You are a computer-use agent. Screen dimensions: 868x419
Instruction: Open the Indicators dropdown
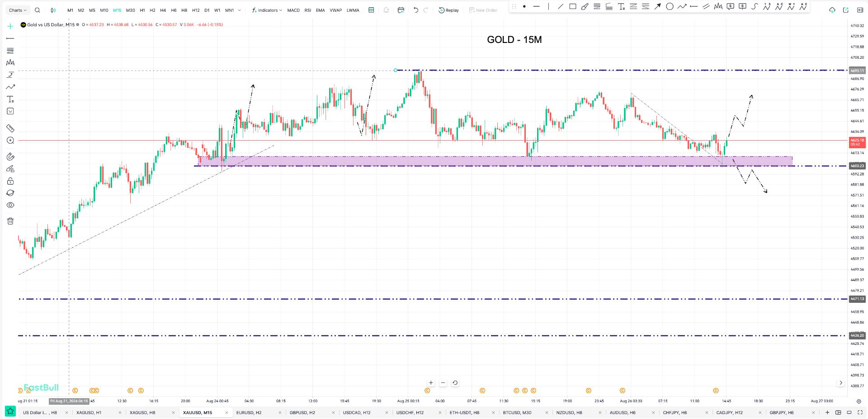click(267, 10)
